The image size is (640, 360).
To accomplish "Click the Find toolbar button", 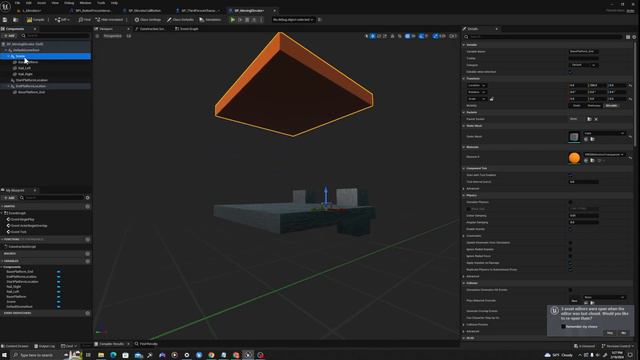I will [84, 20].
